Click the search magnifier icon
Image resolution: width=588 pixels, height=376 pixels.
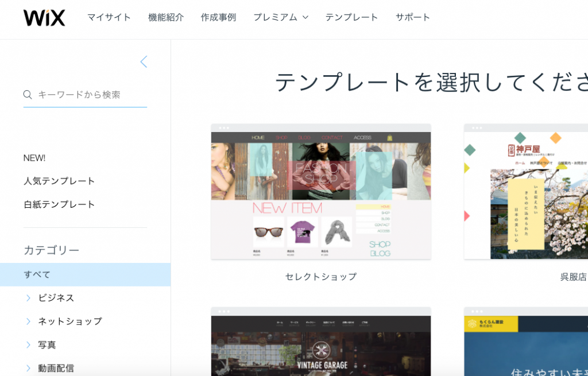coord(28,95)
